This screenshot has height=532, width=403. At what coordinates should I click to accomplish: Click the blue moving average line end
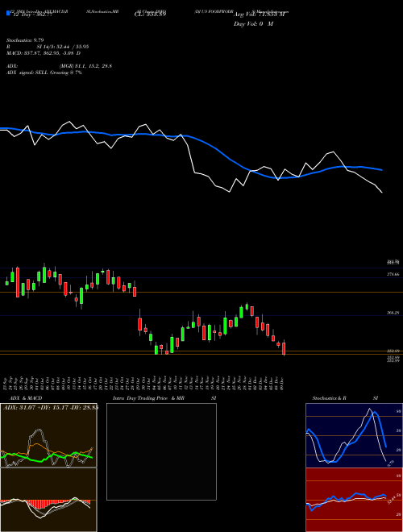(382, 170)
